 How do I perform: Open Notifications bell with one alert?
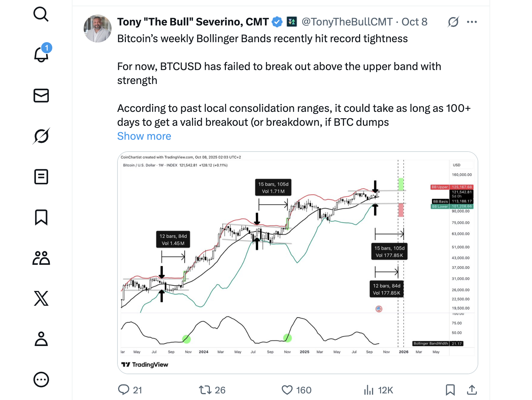(x=41, y=55)
